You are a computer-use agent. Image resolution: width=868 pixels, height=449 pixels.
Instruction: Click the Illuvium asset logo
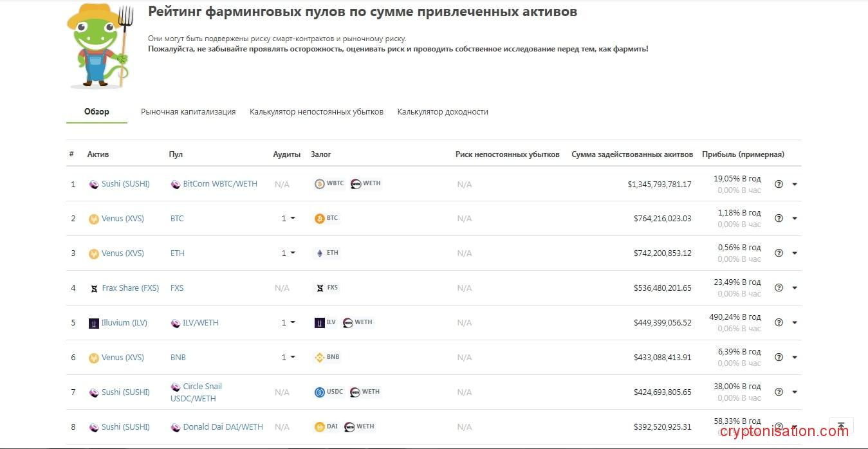tap(94, 323)
